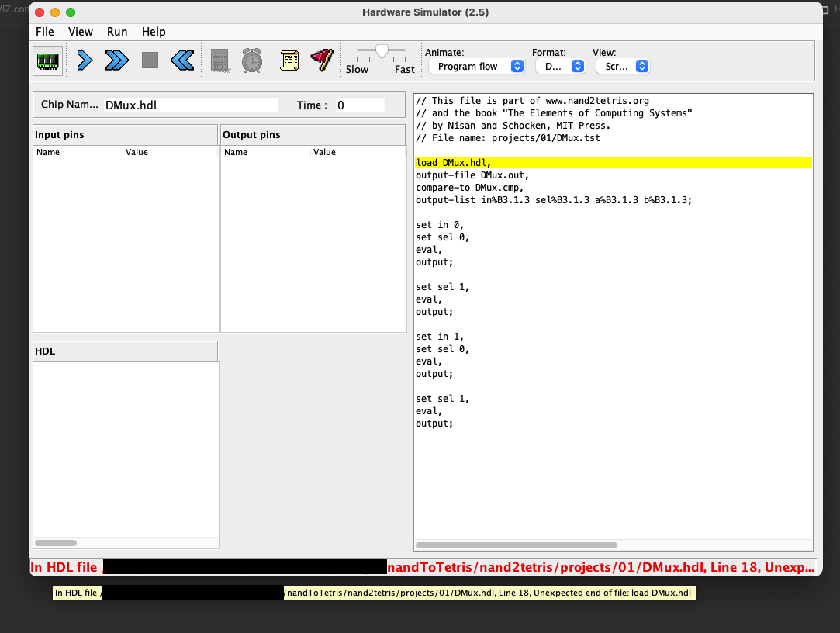This screenshot has height=633, width=840.
Task: Open the Run menu
Action: pyautogui.click(x=117, y=32)
